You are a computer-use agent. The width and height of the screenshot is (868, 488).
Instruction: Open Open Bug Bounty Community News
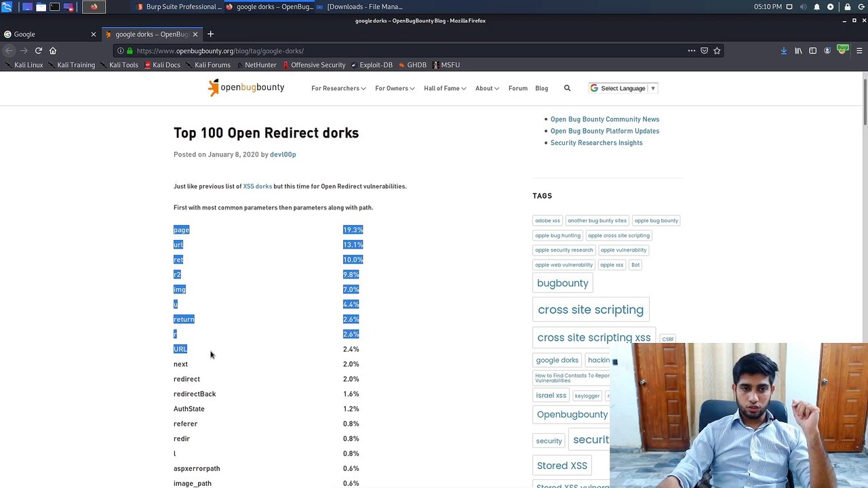coord(605,119)
